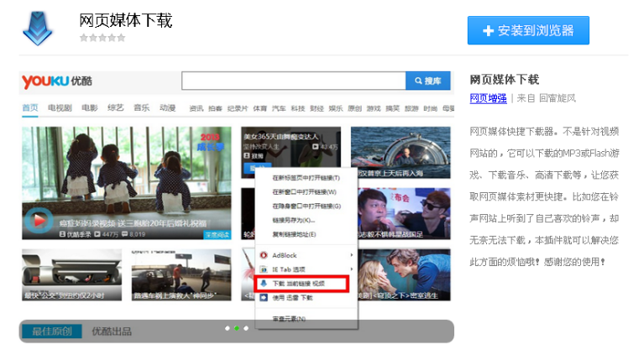Choose 在新标签页中打开链接 from context menu
This screenshot has width=644, height=350.
pos(305,178)
